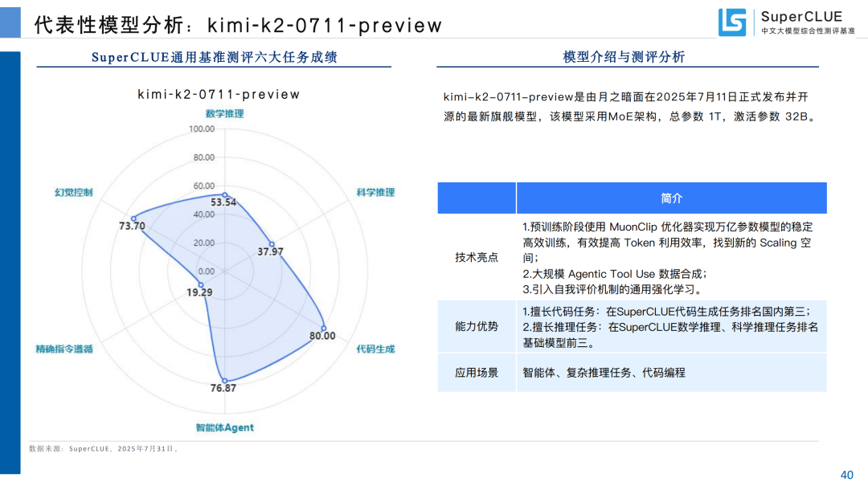Click the 80.00 data value

tap(322, 336)
